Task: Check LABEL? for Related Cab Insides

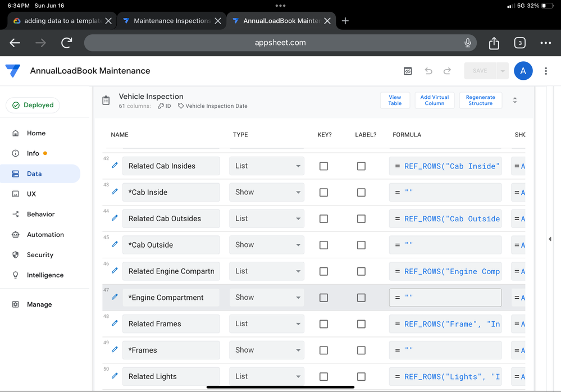Action: point(361,166)
